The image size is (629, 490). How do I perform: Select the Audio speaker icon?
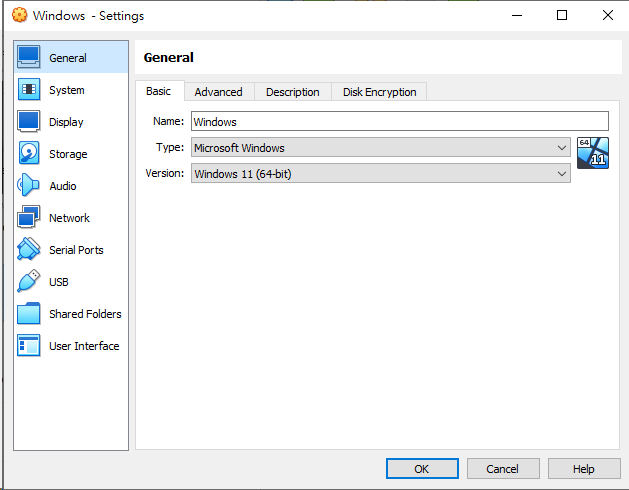(29, 186)
